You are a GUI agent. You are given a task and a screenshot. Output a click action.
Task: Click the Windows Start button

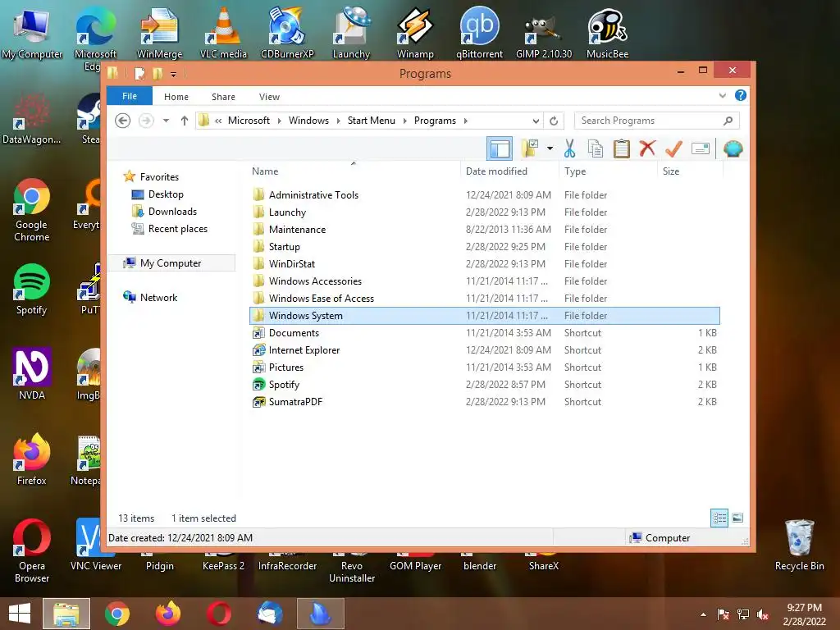tap(20, 614)
